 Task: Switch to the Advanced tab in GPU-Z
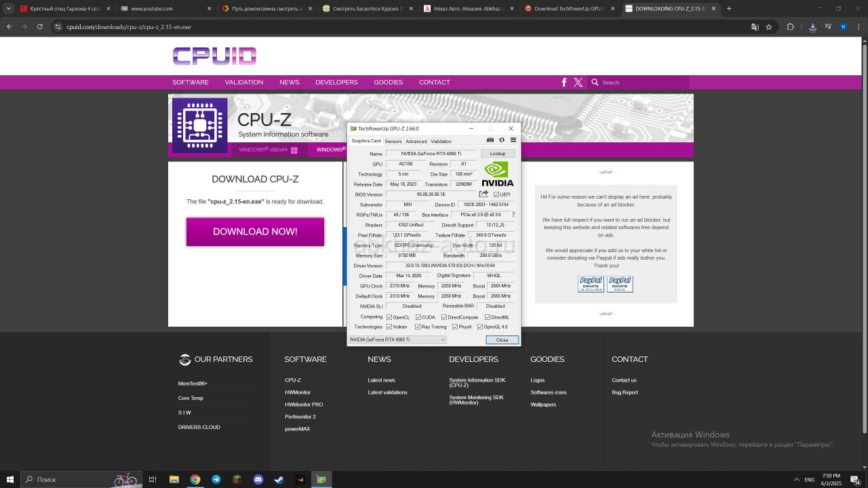(x=416, y=141)
